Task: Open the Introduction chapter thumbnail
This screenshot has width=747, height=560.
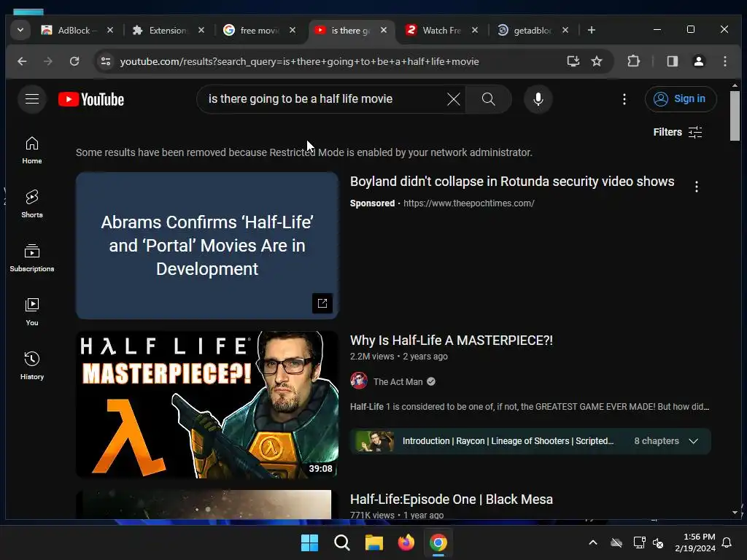Action: 374,441
